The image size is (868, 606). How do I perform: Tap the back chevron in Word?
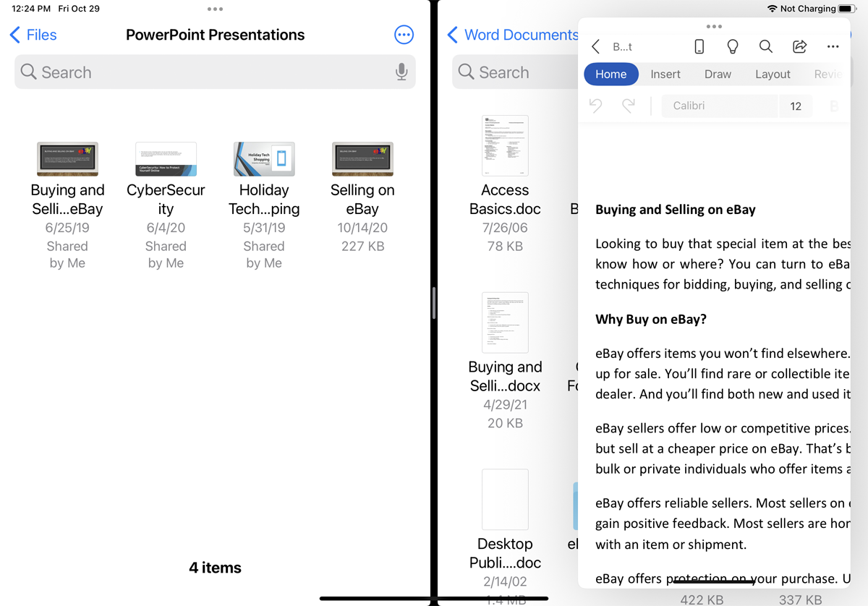(595, 46)
